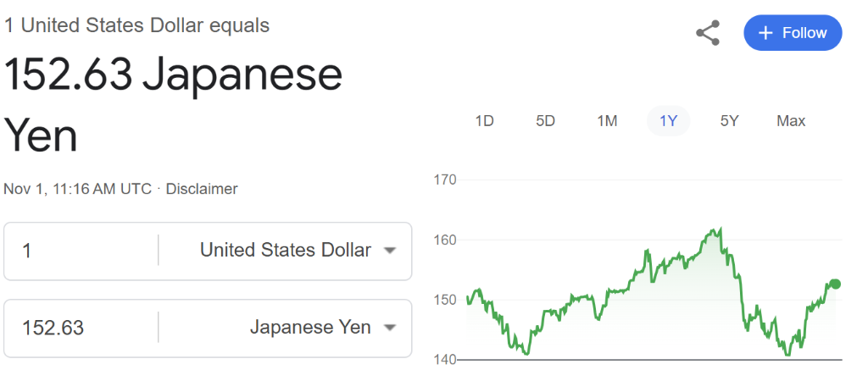Click the green endpoint dot on chart

(x=836, y=284)
